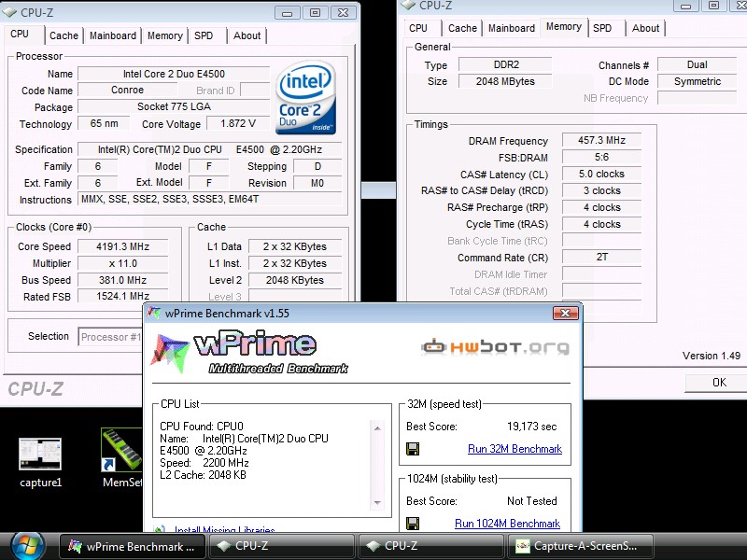Open About tab in left CPU-Z window
The image size is (747, 560).
coord(247,35)
